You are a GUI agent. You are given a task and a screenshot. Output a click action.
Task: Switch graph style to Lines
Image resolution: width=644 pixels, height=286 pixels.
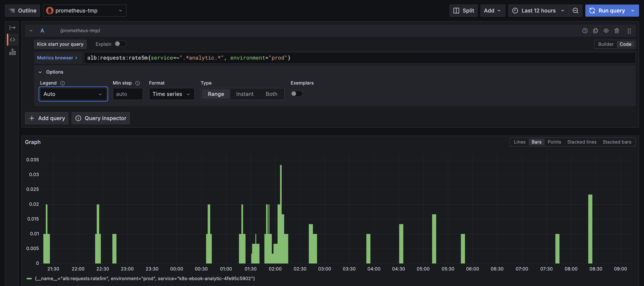point(520,142)
